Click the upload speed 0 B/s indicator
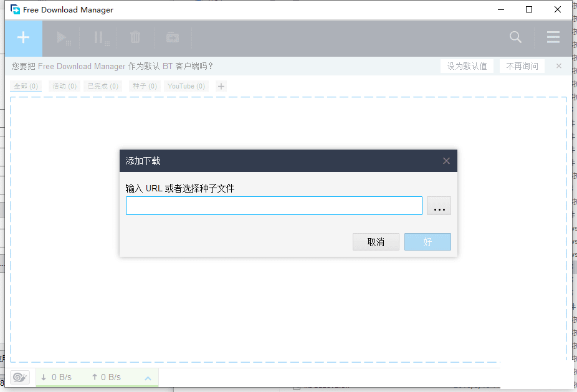 click(x=106, y=377)
